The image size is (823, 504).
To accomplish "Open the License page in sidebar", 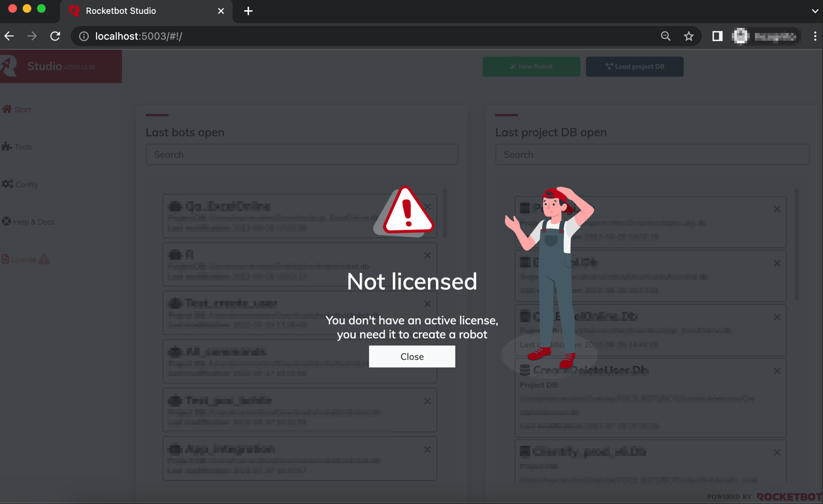I will 25,259.
